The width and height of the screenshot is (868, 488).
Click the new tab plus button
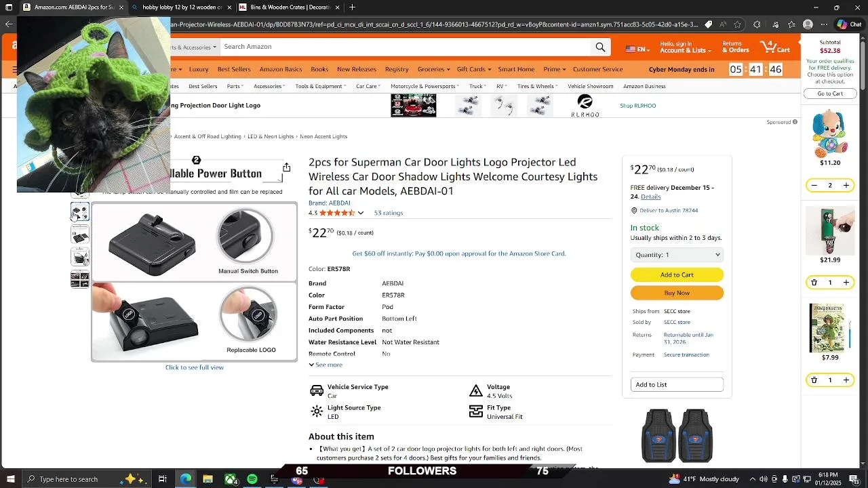tap(352, 7)
